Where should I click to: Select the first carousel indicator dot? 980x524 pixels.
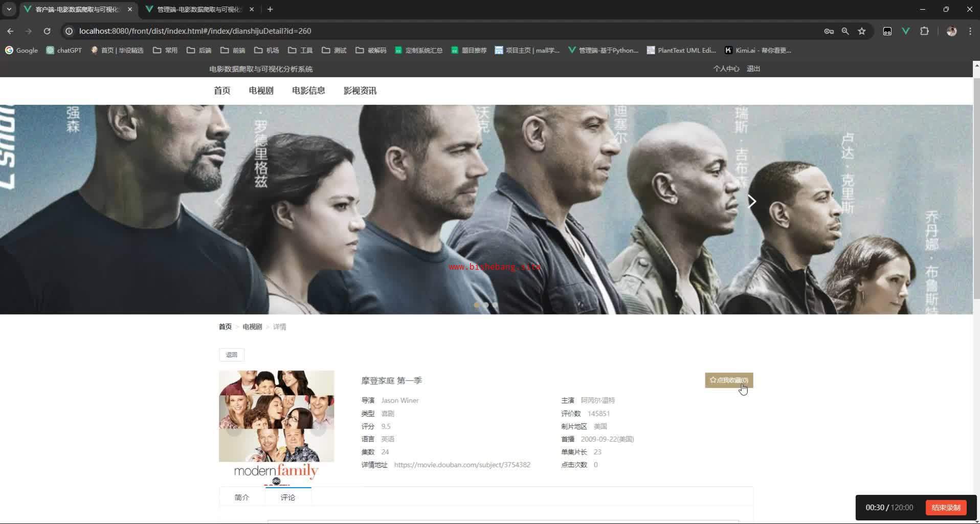[x=477, y=305]
